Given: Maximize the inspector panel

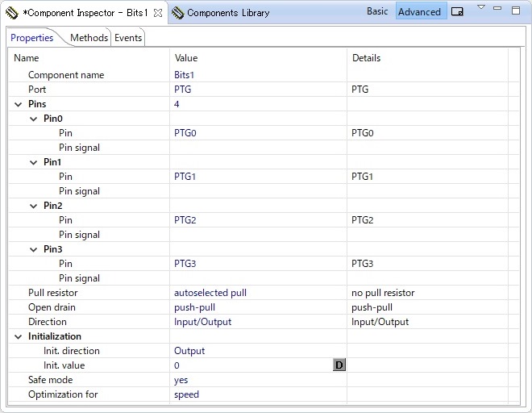Looking at the screenshot, I should 516,10.
